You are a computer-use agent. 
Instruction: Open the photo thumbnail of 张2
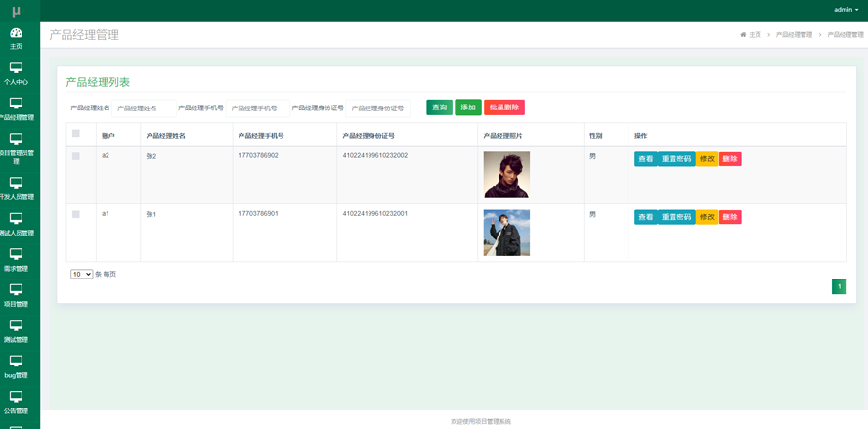pos(506,175)
